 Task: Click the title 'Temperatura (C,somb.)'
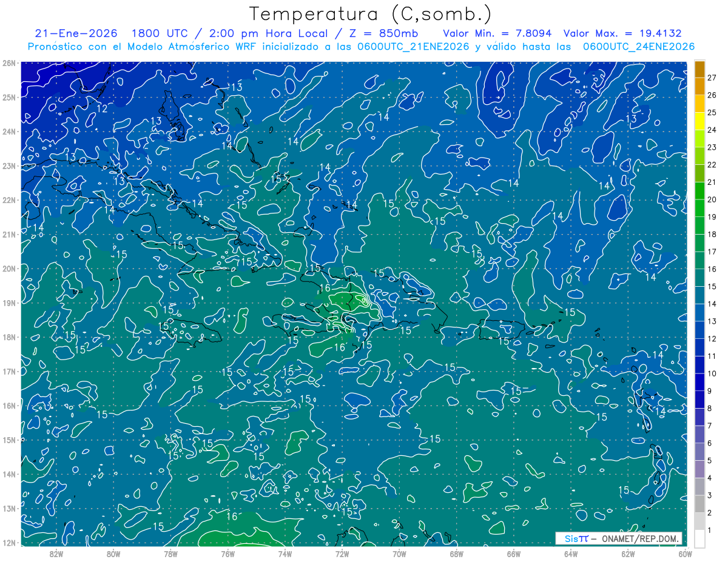coord(370,15)
